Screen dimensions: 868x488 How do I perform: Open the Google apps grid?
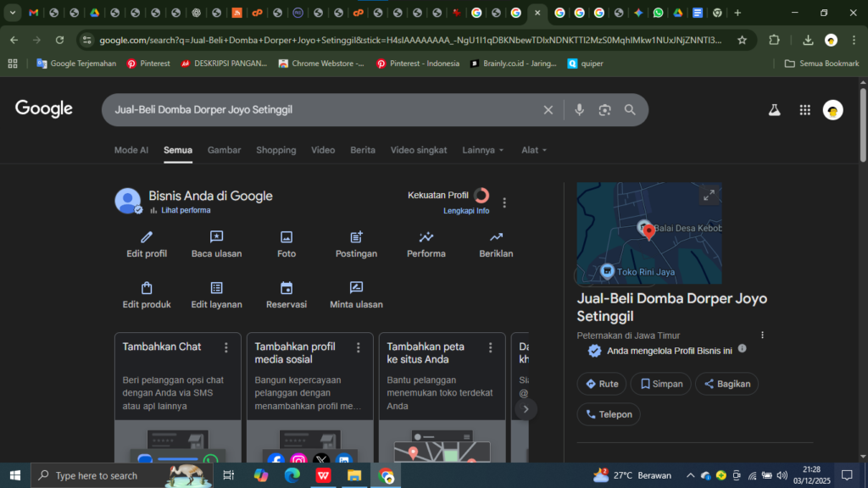(x=804, y=110)
